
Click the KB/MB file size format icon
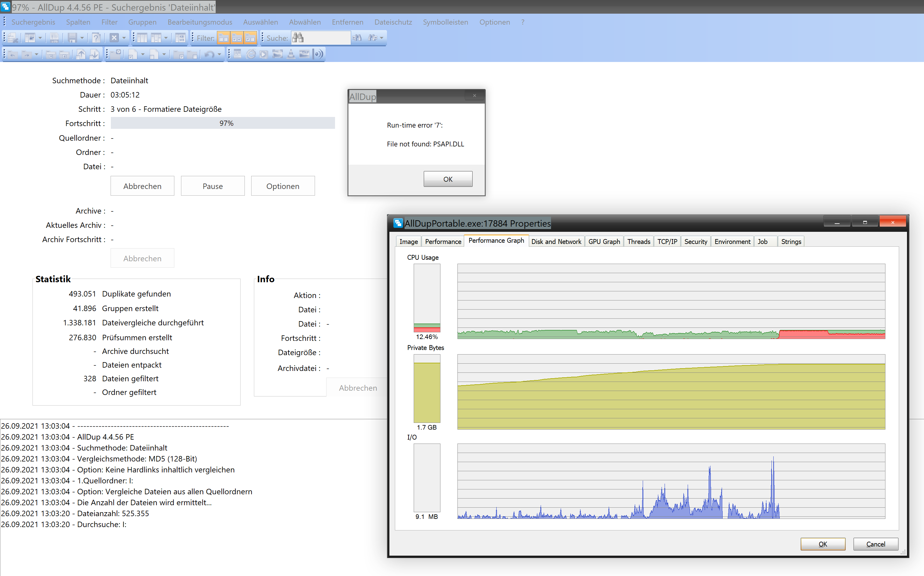180,38
